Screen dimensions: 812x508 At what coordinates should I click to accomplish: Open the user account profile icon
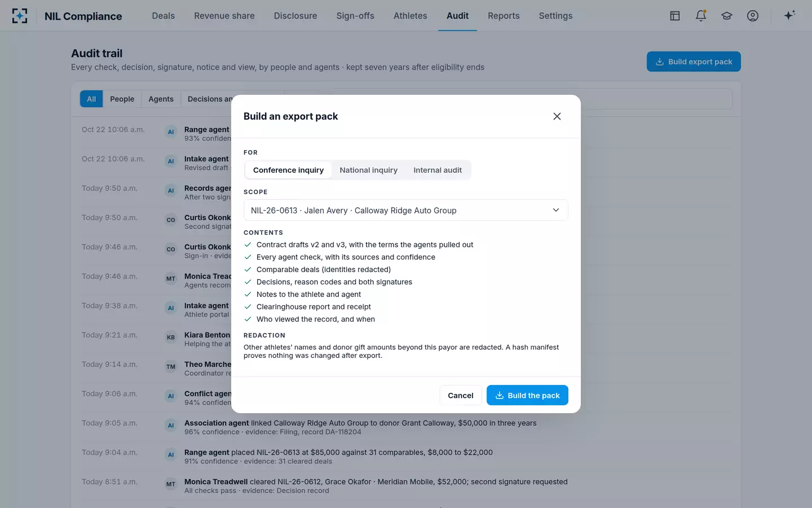(x=753, y=16)
